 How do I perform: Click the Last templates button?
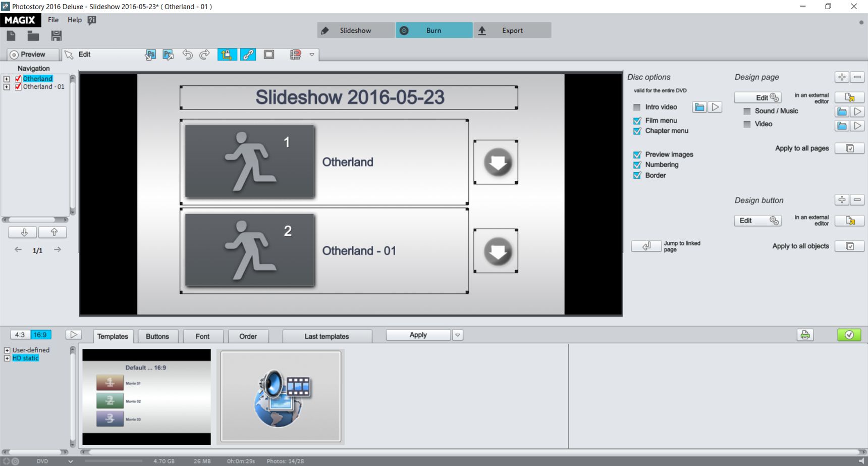point(327,336)
